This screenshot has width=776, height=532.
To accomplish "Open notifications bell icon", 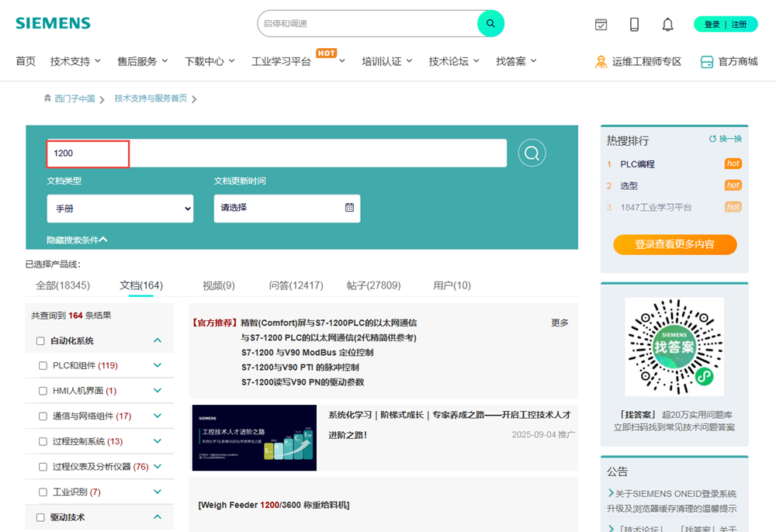I will click(x=667, y=25).
